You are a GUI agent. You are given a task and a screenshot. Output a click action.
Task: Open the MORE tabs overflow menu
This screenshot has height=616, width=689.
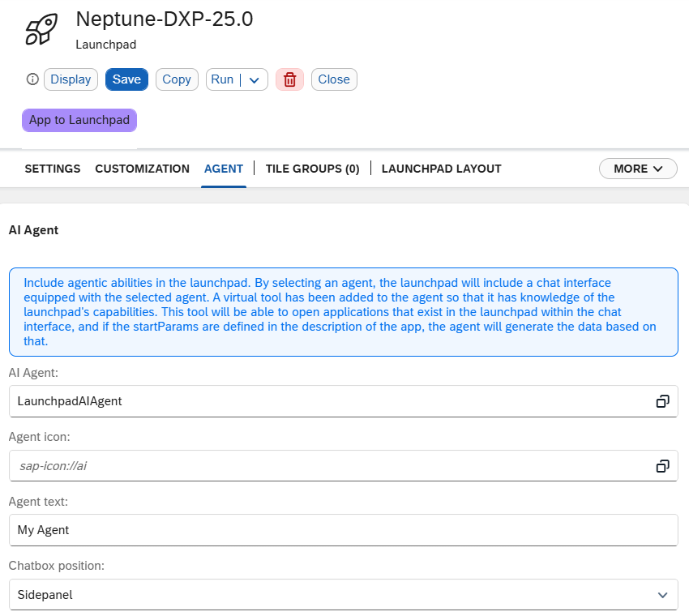(638, 169)
